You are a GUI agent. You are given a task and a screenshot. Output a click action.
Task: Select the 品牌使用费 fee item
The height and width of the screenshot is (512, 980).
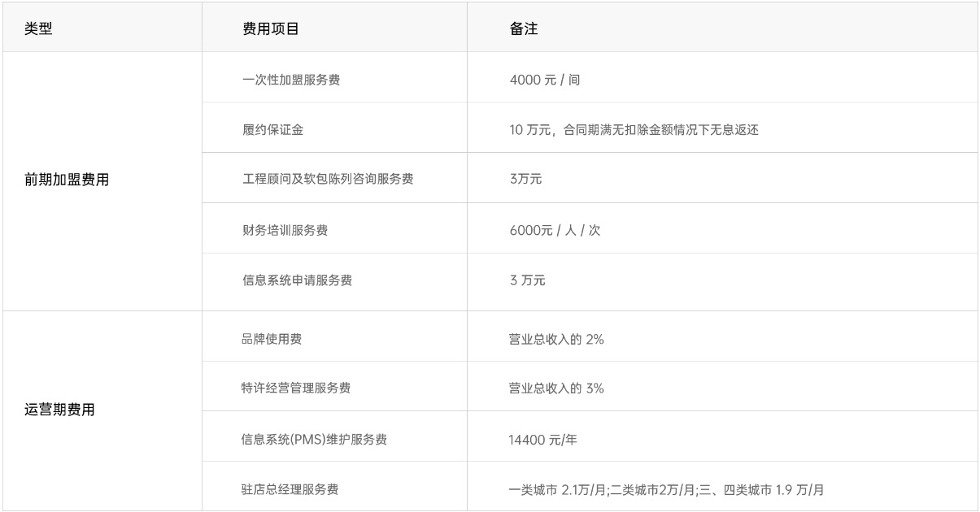pyautogui.click(x=272, y=339)
